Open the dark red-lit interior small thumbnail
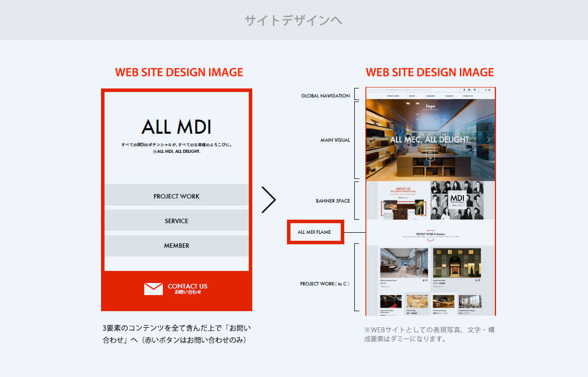 (x=391, y=301)
